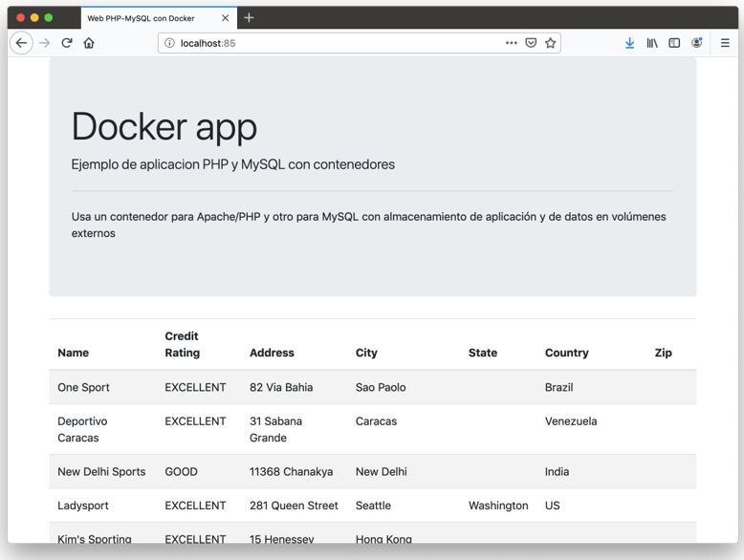Save the page to Pocket
The width and height of the screenshot is (744, 560).
[531, 43]
